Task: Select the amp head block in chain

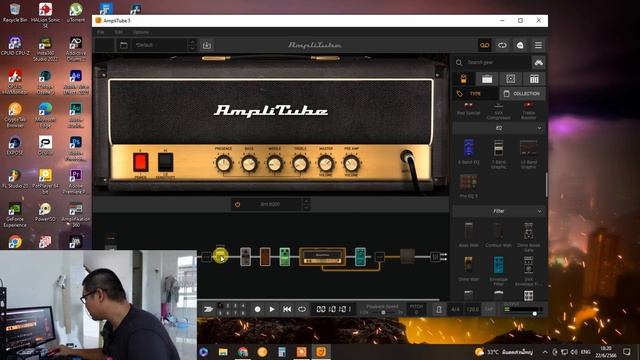Action: 322,256
